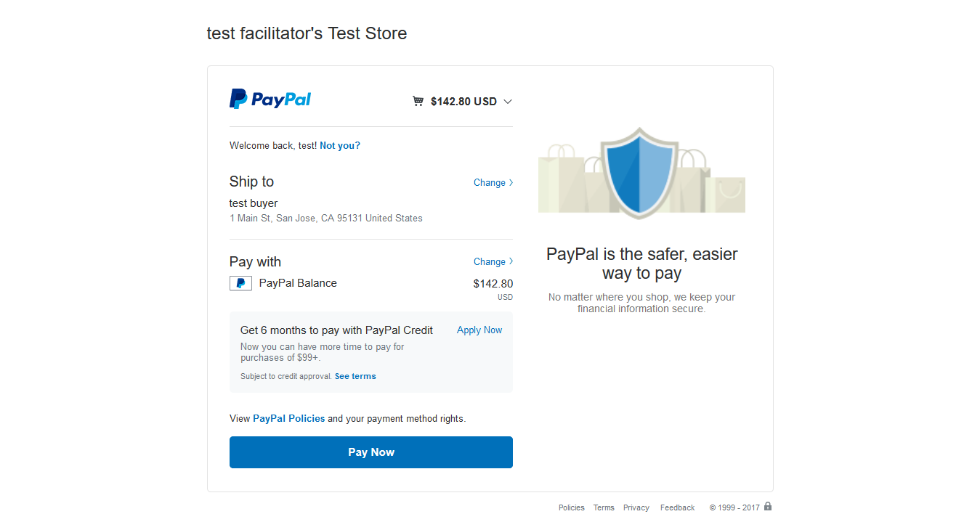Click the PayPal Balance card icon
The height and width of the screenshot is (522, 980).
[240, 283]
